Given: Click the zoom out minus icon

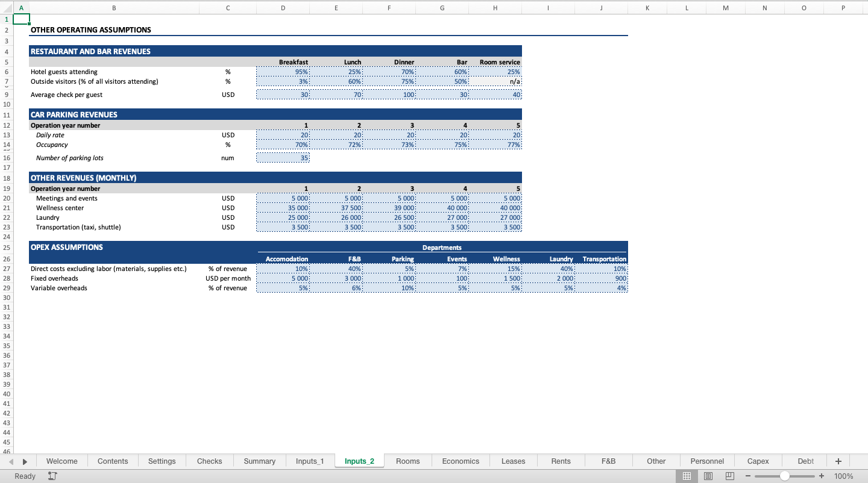Looking at the screenshot, I should 748,476.
